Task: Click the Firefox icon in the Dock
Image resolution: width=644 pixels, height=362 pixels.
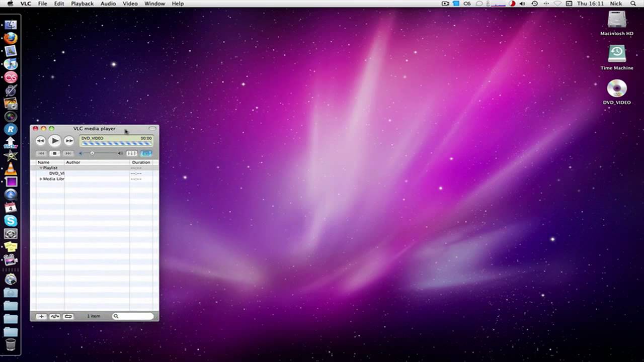Action: pos(11,38)
